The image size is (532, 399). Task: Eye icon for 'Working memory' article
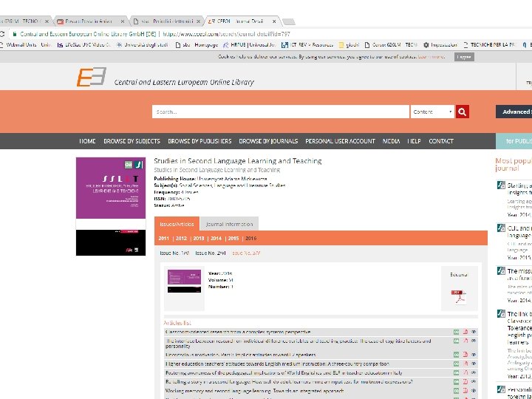point(474,391)
